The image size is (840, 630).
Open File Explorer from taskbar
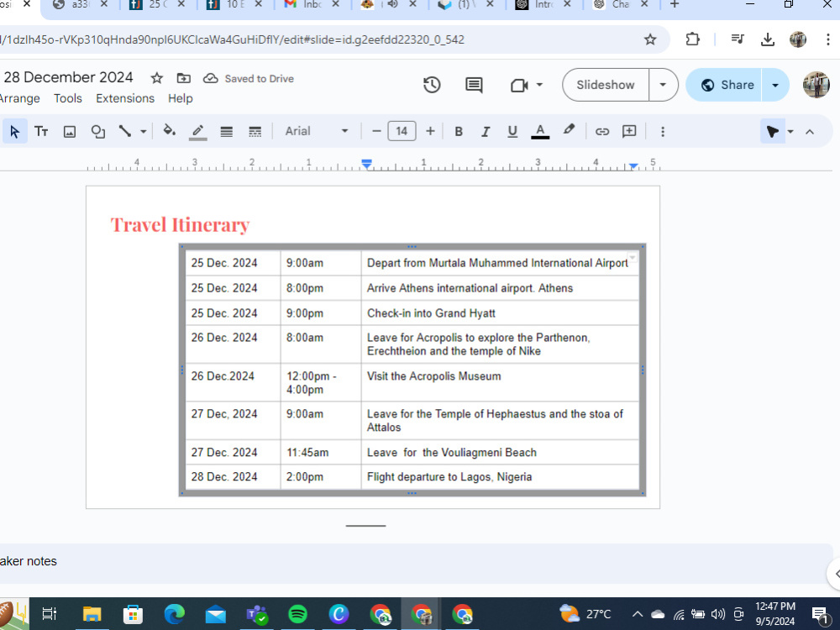(x=92, y=614)
